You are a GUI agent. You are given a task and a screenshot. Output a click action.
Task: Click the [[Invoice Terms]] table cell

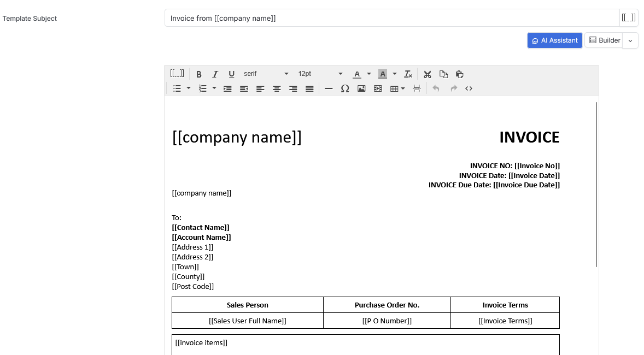point(505,321)
